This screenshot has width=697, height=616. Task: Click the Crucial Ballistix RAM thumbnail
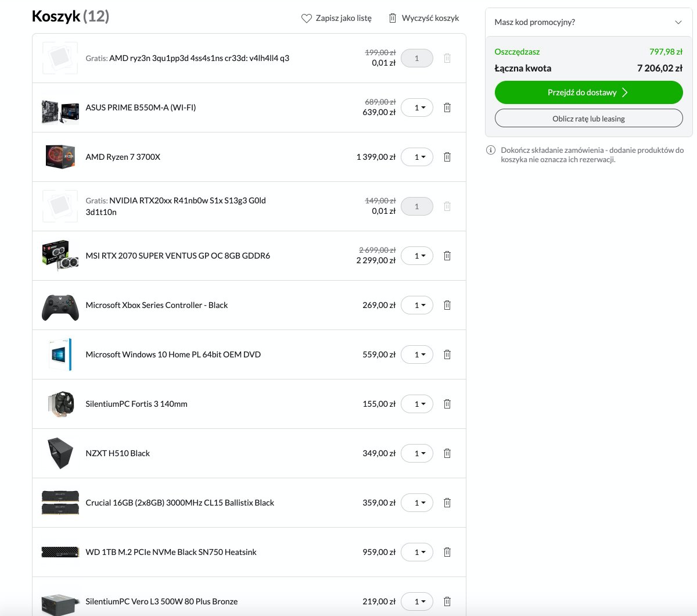pos(60,503)
